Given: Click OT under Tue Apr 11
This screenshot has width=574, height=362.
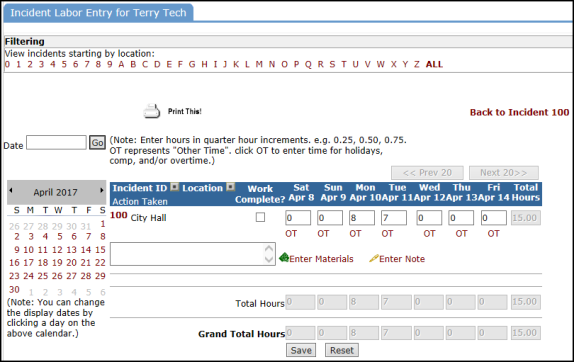Looking at the screenshot, I should click(x=387, y=234).
